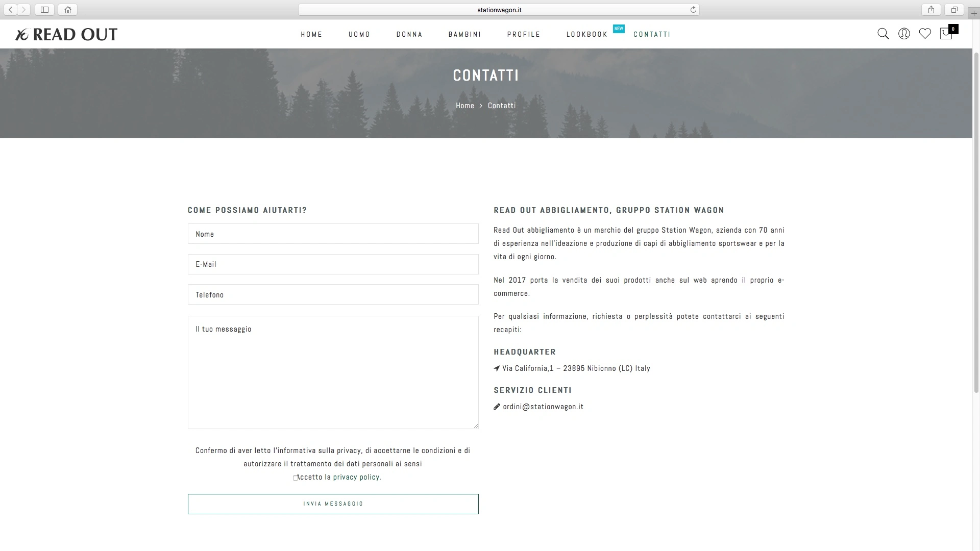The width and height of the screenshot is (980, 551).
Task: Open the shopping cart icon
Action: (947, 33)
